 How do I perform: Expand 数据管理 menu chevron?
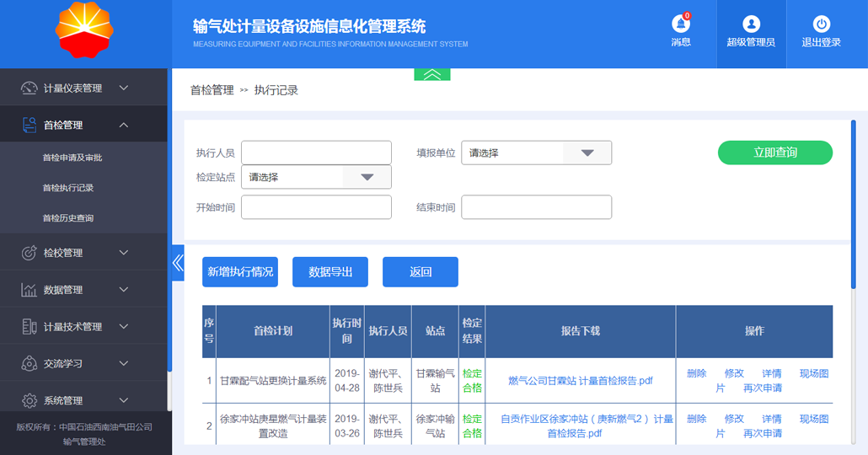pyautogui.click(x=124, y=290)
